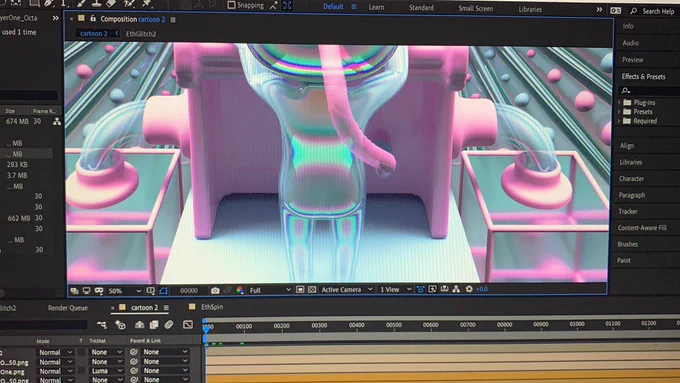Select the Eraser tool in toolbar

[111, 3]
